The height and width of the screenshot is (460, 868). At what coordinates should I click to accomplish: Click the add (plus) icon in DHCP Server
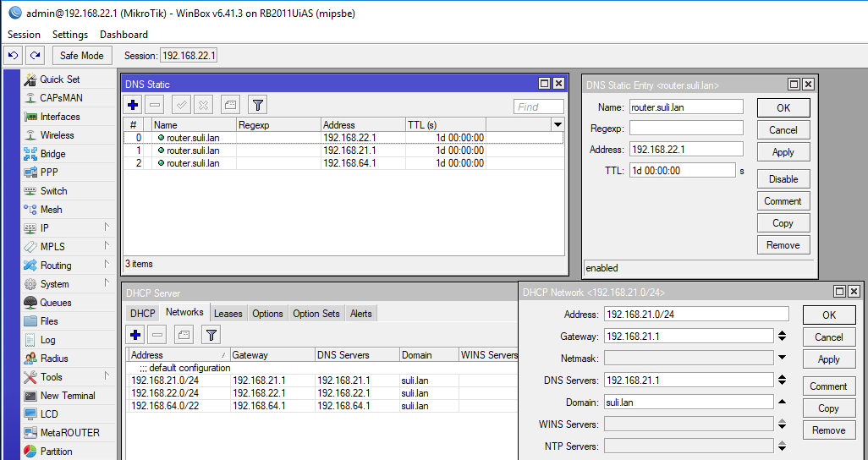[x=135, y=334]
